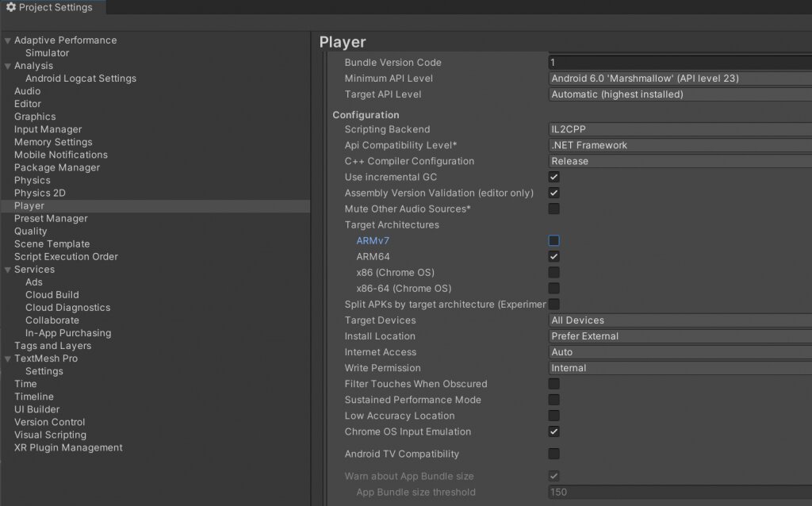Open Cloud Diagnostics under Services
812x506 pixels.
68,308
